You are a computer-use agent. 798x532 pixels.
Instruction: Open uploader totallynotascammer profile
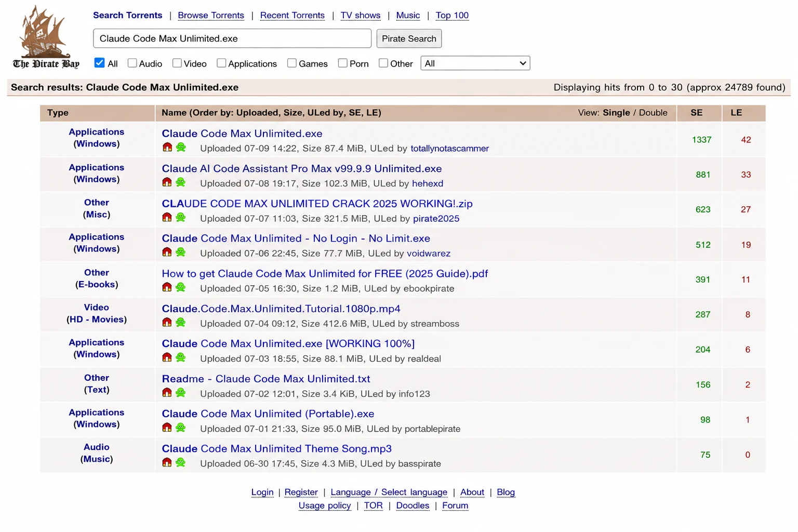(x=450, y=149)
